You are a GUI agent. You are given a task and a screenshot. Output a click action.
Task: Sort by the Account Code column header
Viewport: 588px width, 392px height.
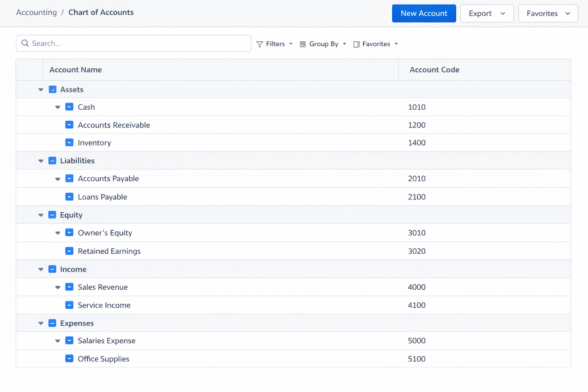tap(434, 70)
